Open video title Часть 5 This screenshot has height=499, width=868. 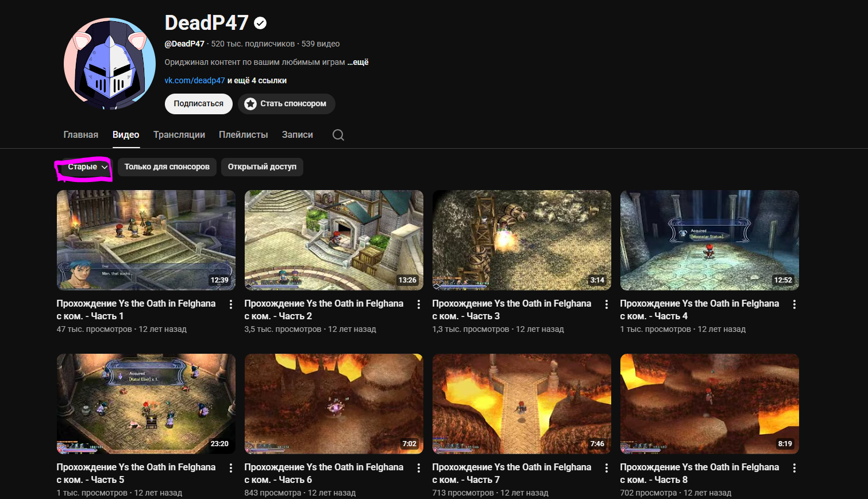[136, 474]
